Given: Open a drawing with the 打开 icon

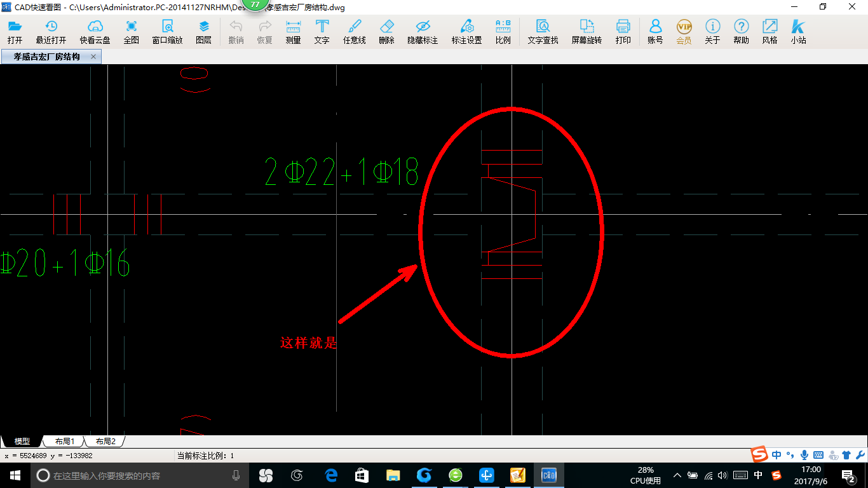Looking at the screenshot, I should [x=15, y=32].
